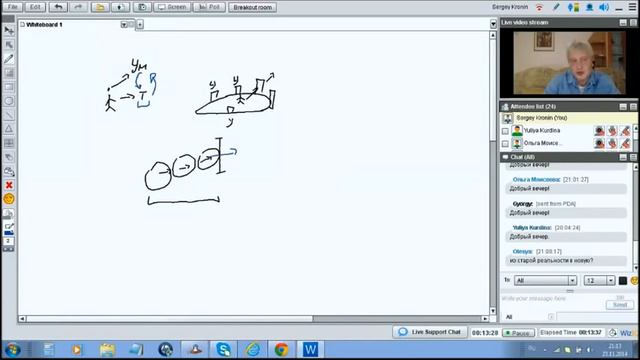Viewport: 640px width, 360px height.
Task: Open the Whiteboard 1 tab dropdown arrow
Action: pos(124,25)
